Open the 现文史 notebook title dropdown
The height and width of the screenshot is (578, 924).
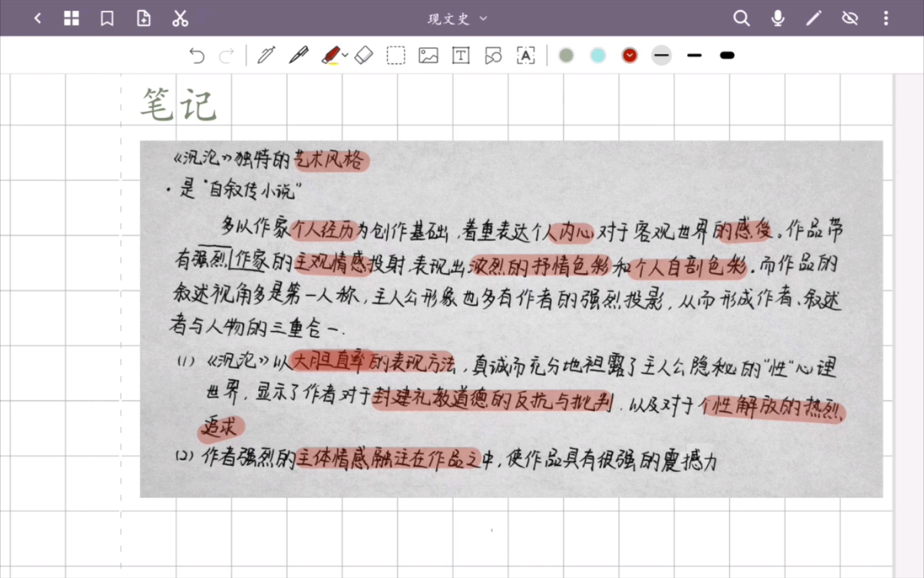(x=457, y=19)
